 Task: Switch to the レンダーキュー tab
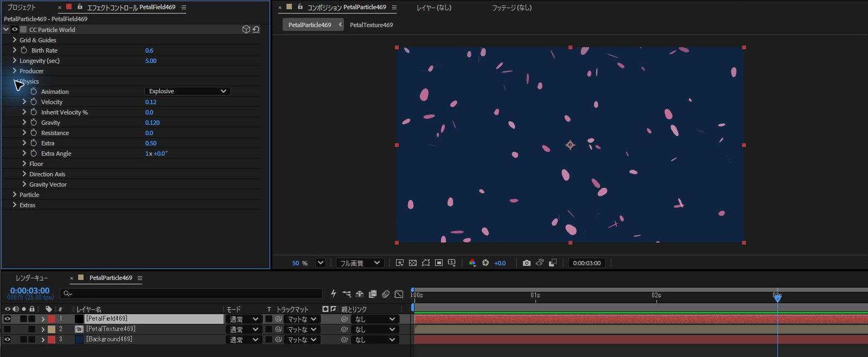click(31, 278)
